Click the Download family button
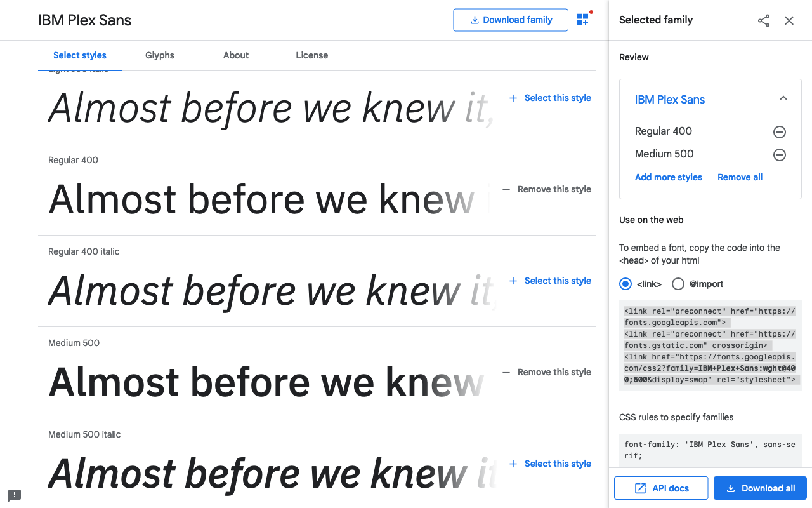Image resolution: width=812 pixels, height=508 pixels. (511, 20)
